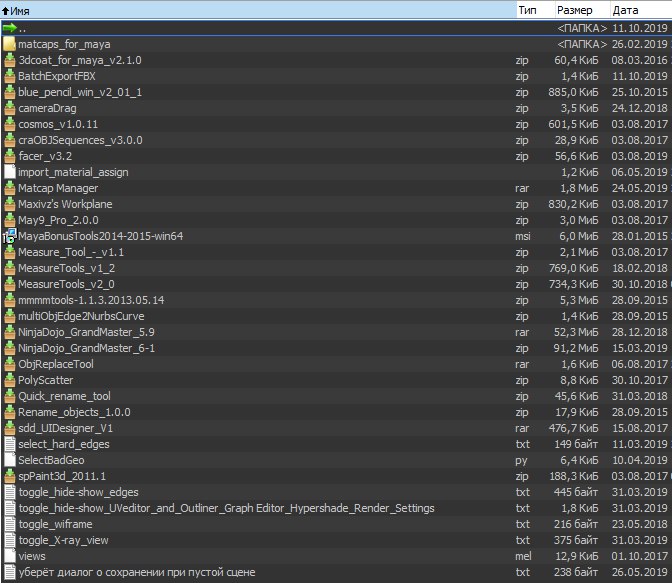
Task: Sort files by the Имя column header
Action: [x=258, y=10]
